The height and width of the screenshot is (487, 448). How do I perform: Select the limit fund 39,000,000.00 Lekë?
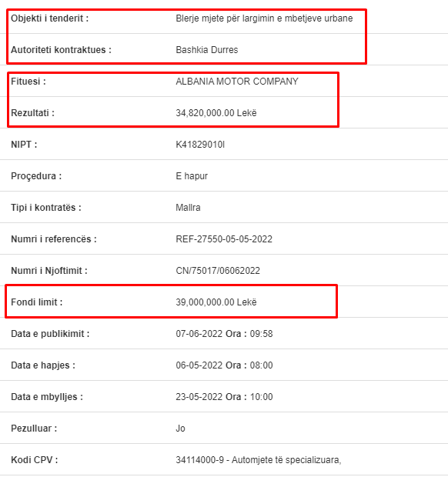tap(216, 302)
